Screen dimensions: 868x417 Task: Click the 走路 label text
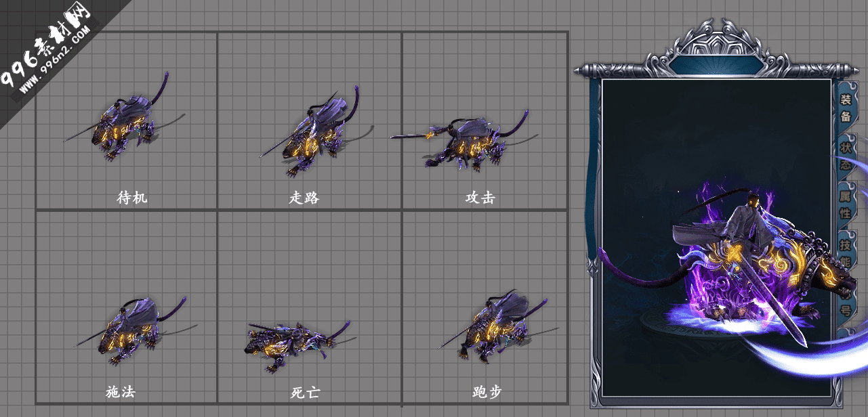pos(304,198)
